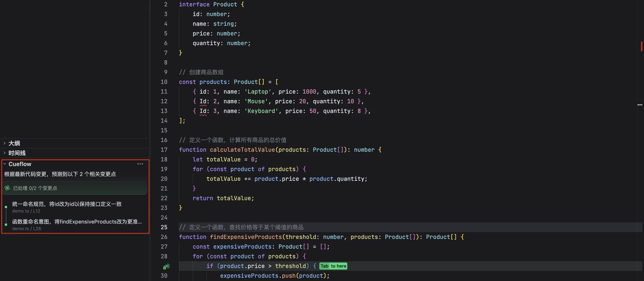Open suggestion to rename Id to id
This screenshot has width=644, height=281.
(67, 204)
